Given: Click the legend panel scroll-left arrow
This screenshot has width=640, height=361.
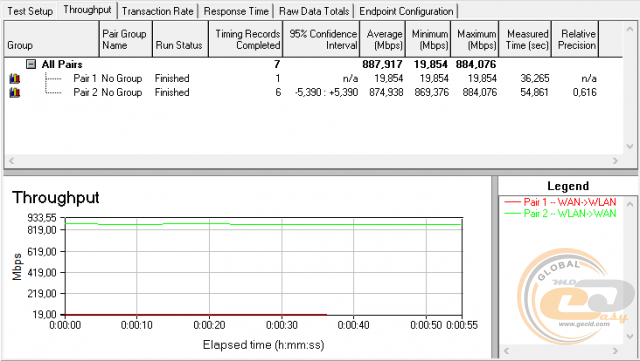Looking at the screenshot, I should click(x=506, y=350).
